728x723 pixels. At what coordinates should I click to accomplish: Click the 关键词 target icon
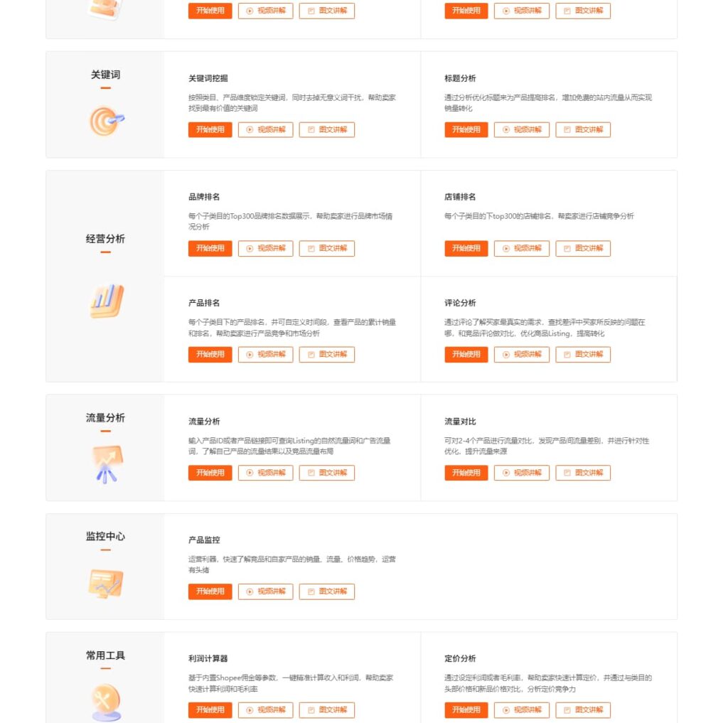[x=107, y=121]
